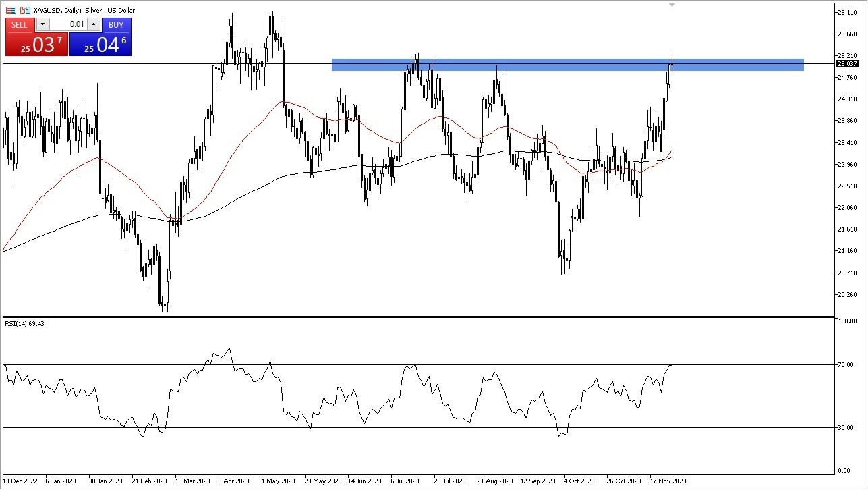
Task: Click the buy price 25 04 tile
Action: tap(100, 45)
